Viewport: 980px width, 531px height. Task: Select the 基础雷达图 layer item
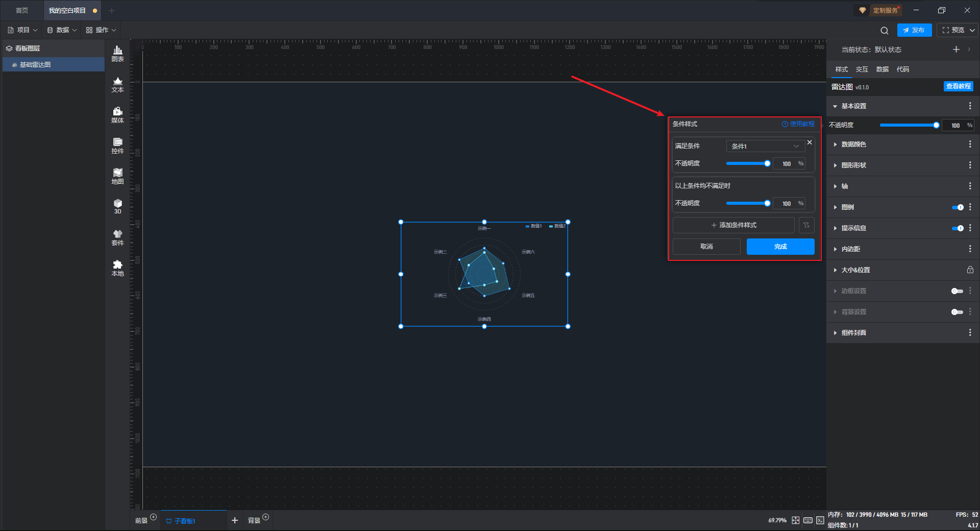click(x=35, y=65)
